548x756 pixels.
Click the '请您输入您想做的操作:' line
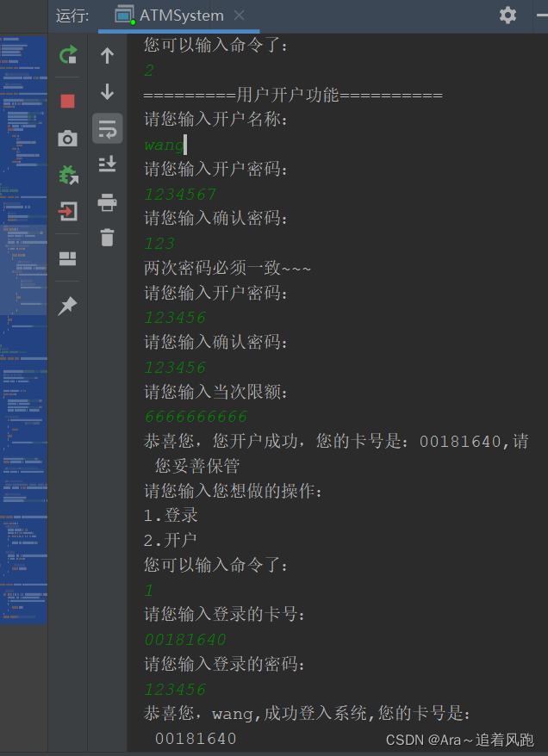click(x=234, y=491)
